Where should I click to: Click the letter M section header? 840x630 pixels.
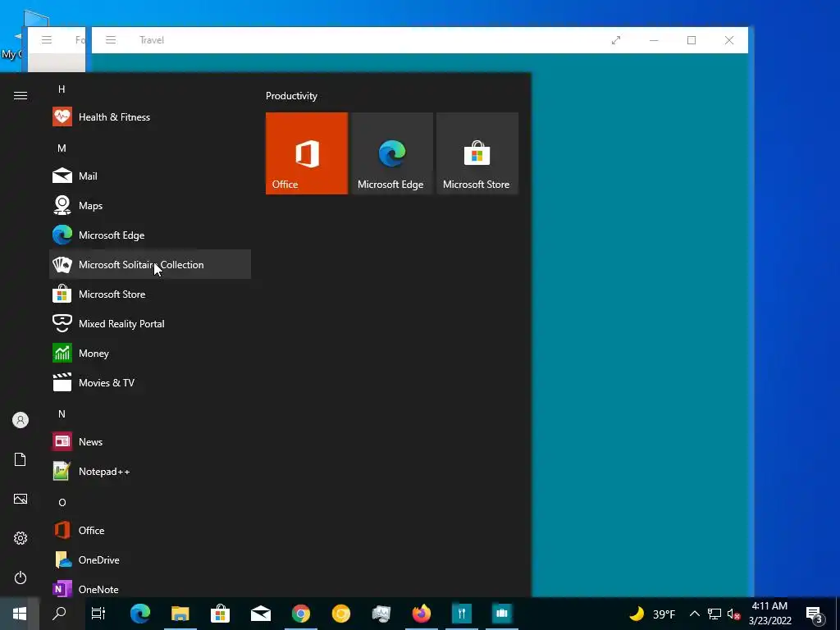(x=62, y=148)
